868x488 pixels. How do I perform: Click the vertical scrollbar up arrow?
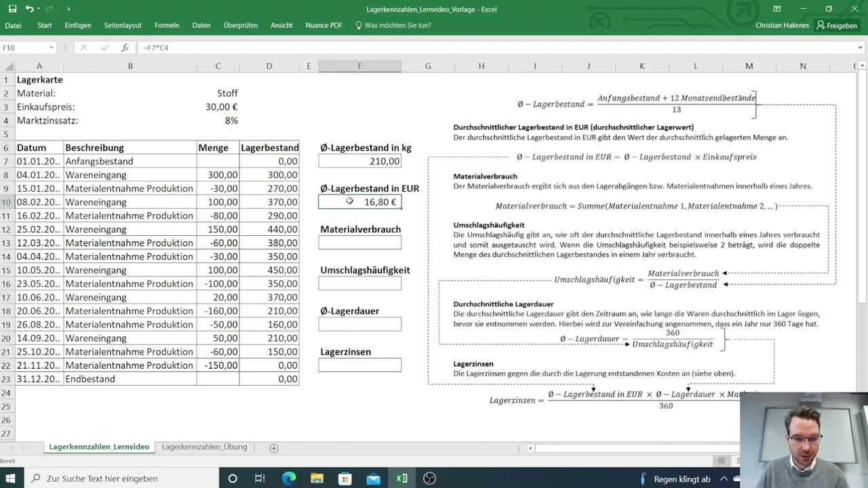pyautogui.click(x=863, y=66)
